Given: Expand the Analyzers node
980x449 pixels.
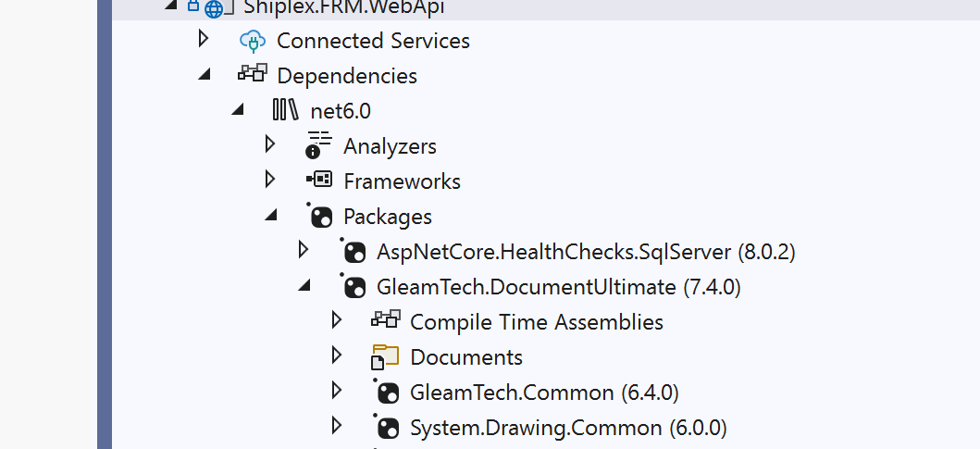Looking at the screenshot, I should [x=270, y=143].
